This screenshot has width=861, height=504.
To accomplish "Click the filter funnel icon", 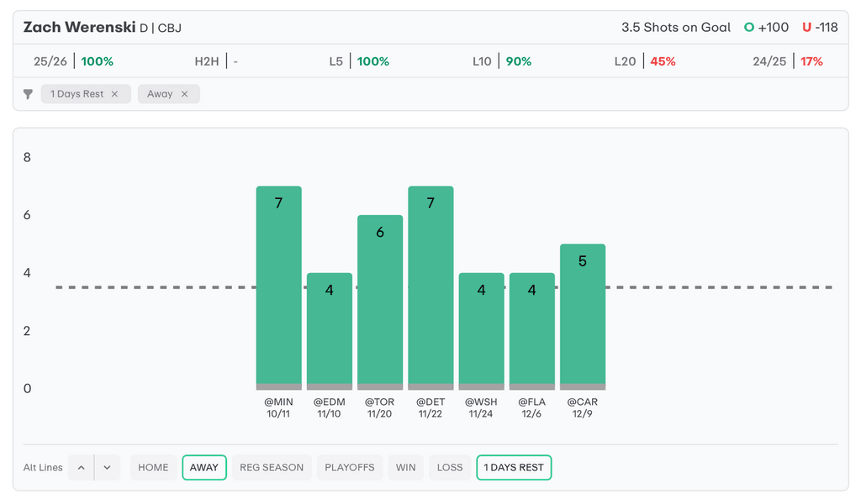I will coord(28,94).
